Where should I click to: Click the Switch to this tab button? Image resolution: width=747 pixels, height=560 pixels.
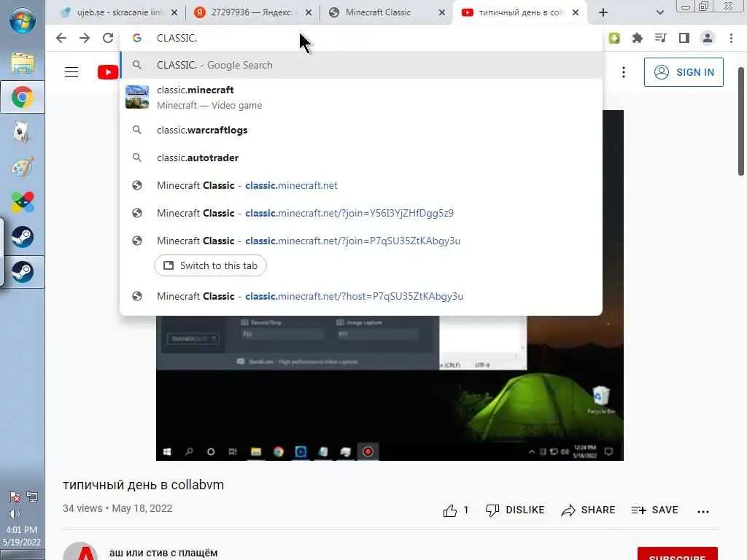(210, 265)
